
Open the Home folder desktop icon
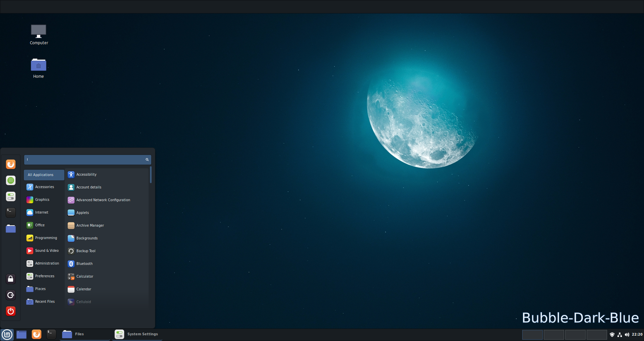pos(39,69)
